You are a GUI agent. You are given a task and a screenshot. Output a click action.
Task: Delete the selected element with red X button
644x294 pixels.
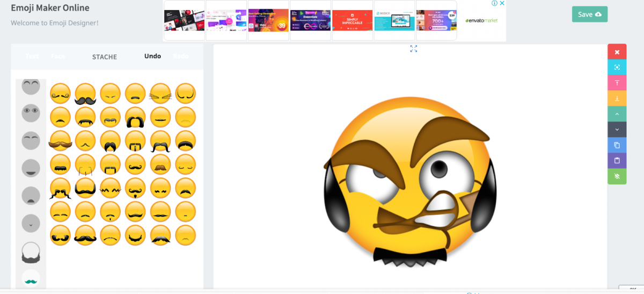point(617,52)
